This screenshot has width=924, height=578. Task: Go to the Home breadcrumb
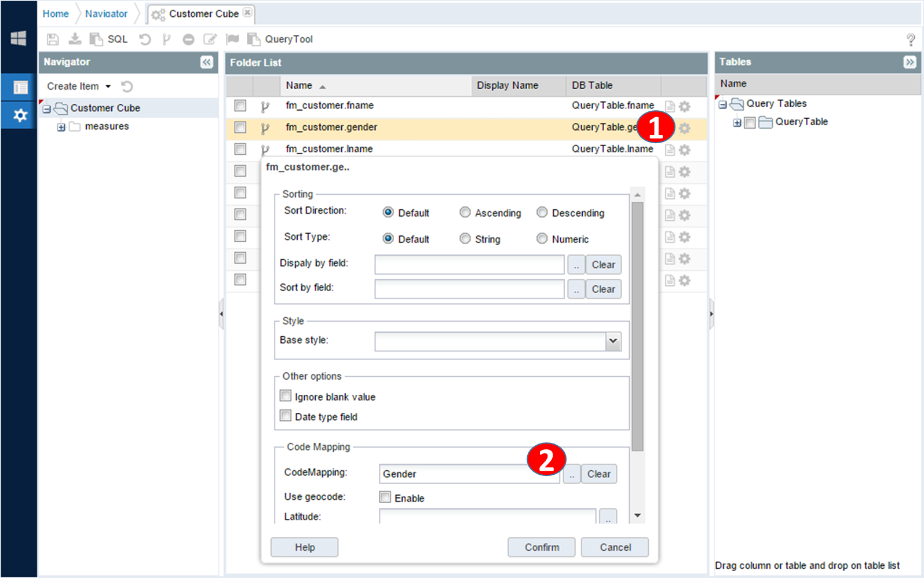tap(56, 14)
